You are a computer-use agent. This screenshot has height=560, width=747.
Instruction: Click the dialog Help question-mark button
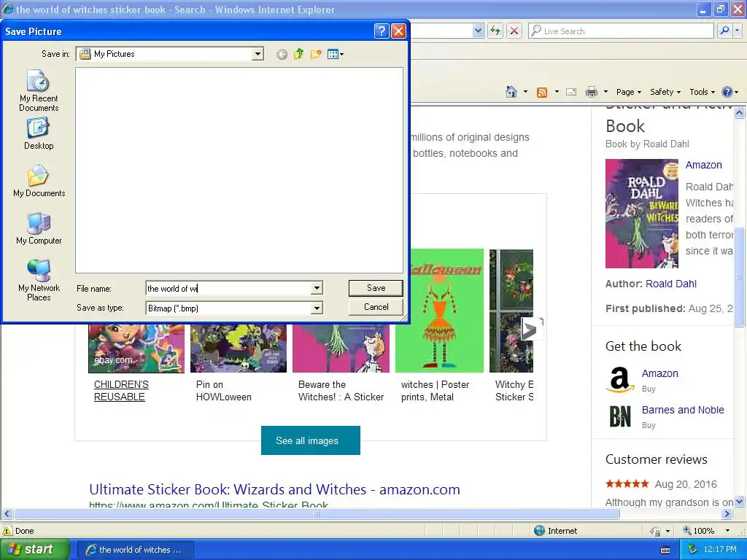(381, 31)
